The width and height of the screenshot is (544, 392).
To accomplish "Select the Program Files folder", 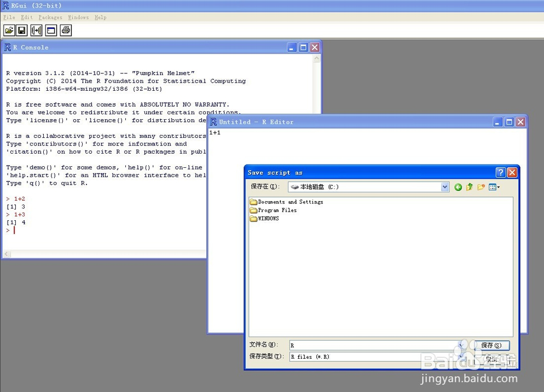I will click(x=274, y=210).
